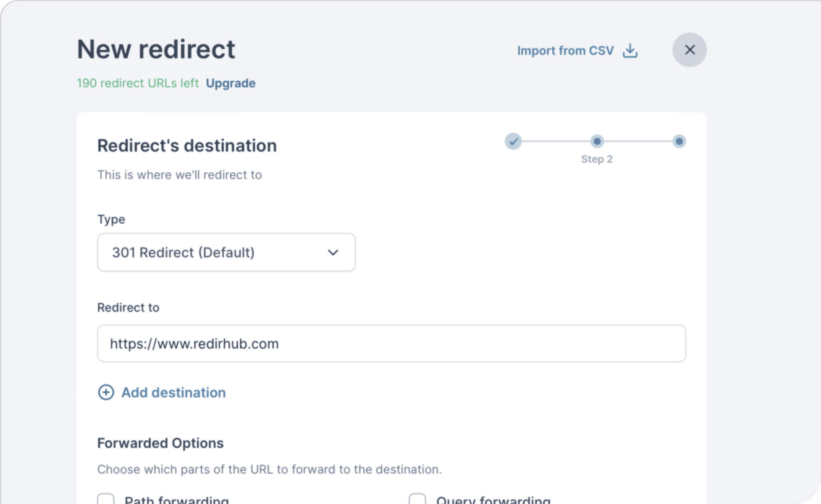This screenshot has height=504, width=821.
Task: Enable Query forwarding
Action: coord(419,499)
